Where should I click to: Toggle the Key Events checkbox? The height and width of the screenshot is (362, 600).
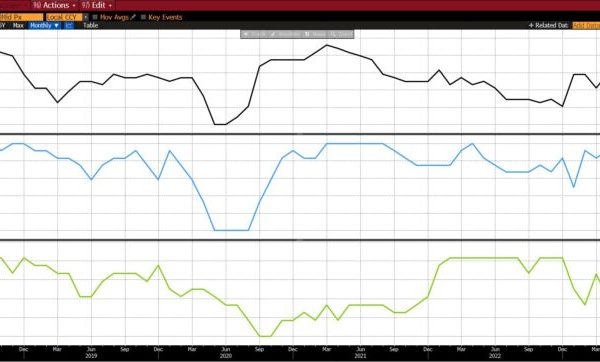coord(143,17)
